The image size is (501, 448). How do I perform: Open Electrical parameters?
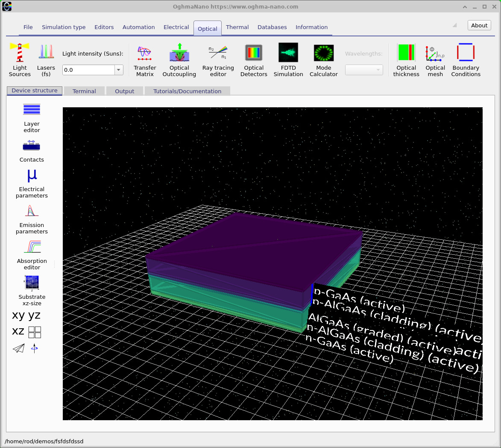click(x=32, y=183)
